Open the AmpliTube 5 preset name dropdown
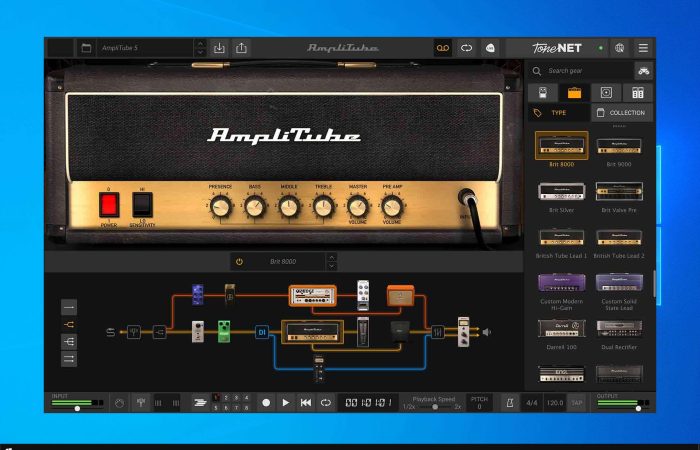Viewport: 700px width, 450px height. click(x=144, y=48)
